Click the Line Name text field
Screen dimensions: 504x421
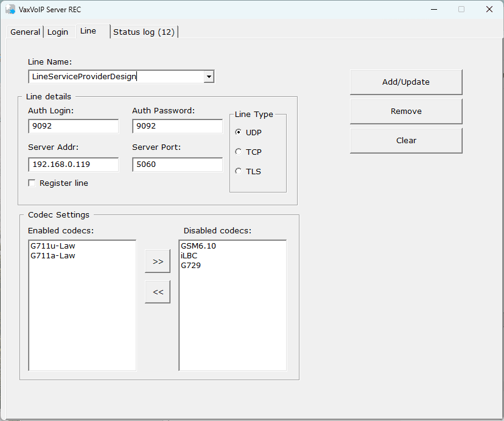tap(116, 77)
